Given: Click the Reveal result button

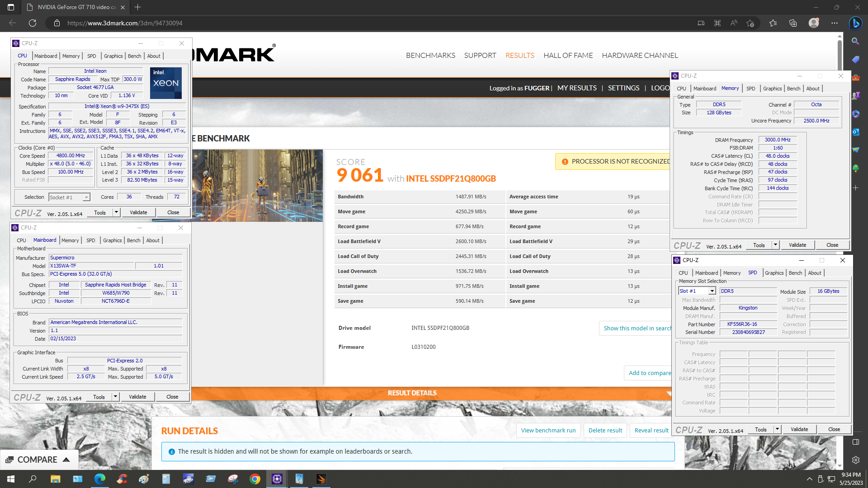Looking at the screenshot, I should (651, 430).
